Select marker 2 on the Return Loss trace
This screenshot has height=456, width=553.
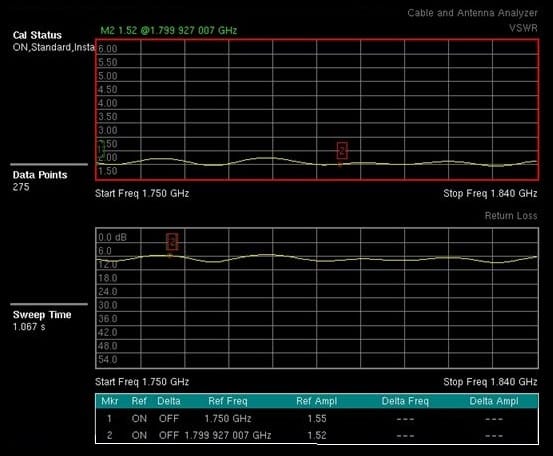coord(172,242)
